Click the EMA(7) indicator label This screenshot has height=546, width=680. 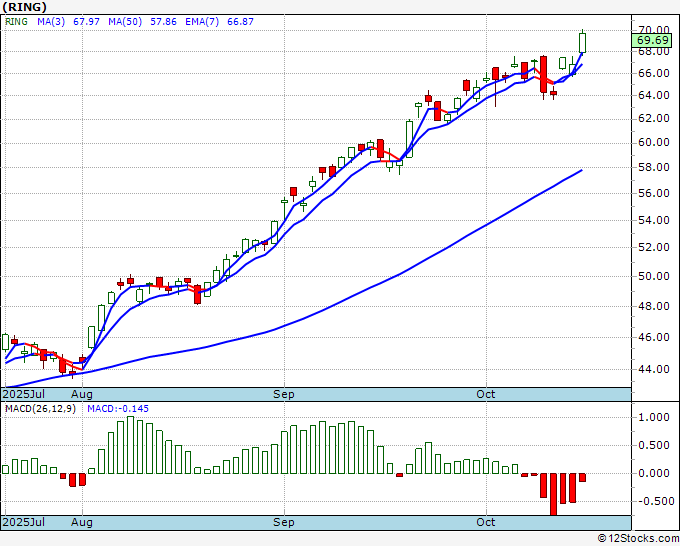tap(202, 22)
